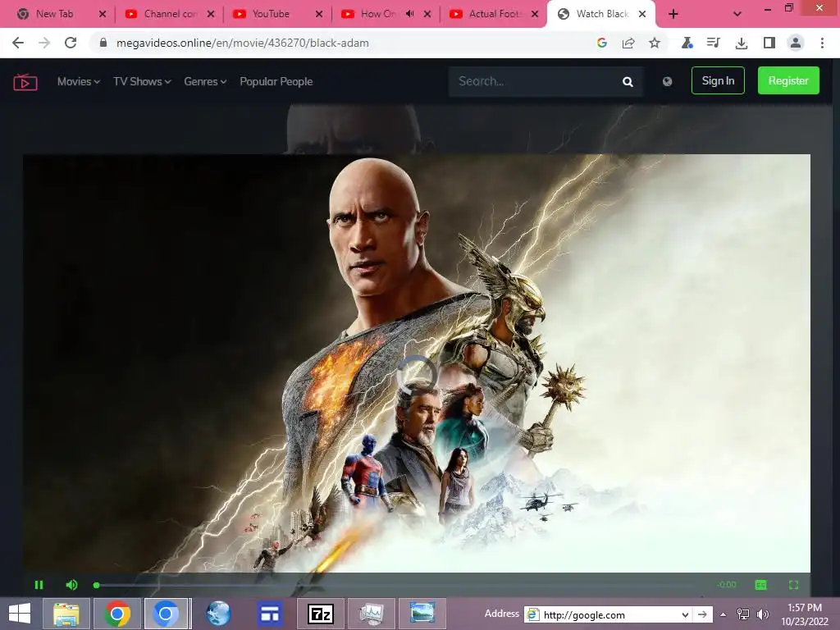Switch to the Channel content tab
The height and width of the screenshot is (630, 840).
click(x=171, y=14)
